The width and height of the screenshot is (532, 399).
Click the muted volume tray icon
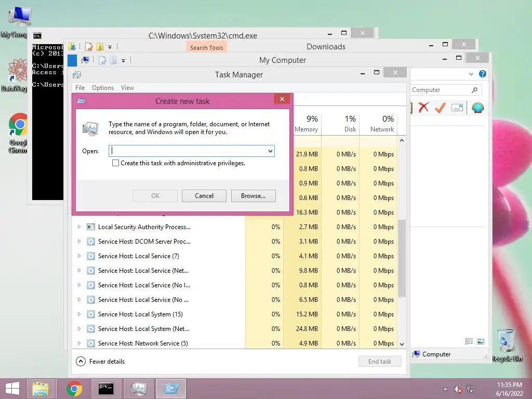(458, 389)
